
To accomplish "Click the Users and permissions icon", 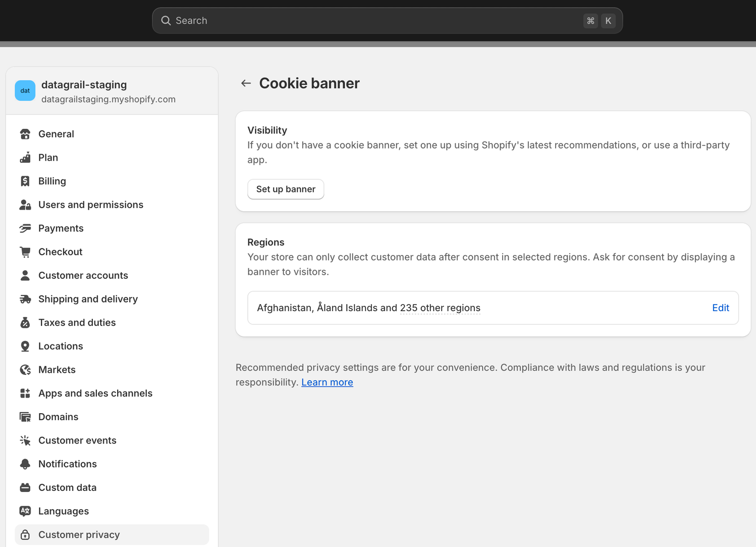I will pyautogui.click(x=25, y=205).
